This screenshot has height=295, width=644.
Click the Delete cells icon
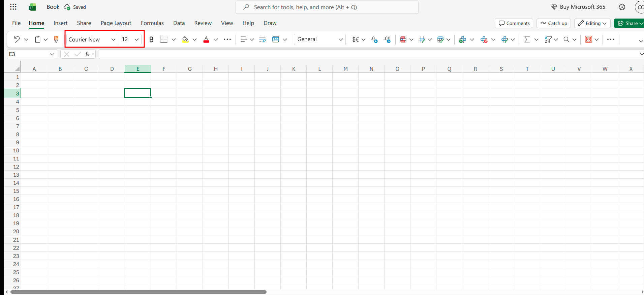click(x=484, y=39)
